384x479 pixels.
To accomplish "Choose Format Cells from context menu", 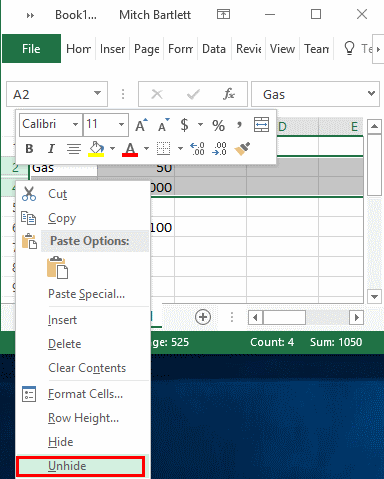I will [x=83, y=394].
